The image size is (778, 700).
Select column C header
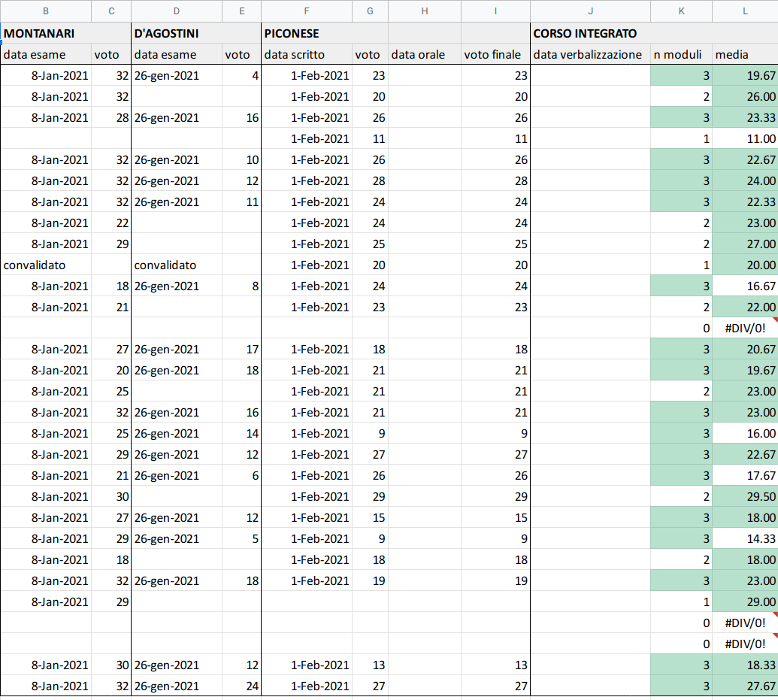click(x=111, y=11)
